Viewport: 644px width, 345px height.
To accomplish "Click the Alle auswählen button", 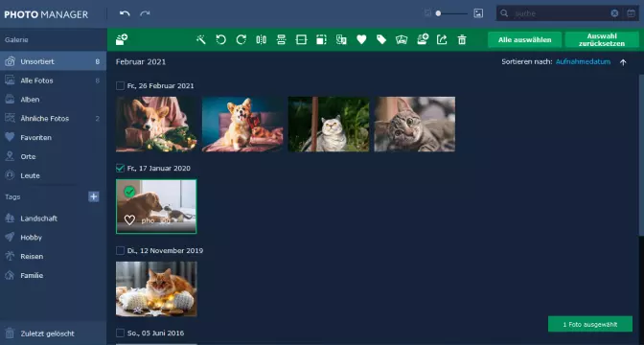I will [524, 40].
